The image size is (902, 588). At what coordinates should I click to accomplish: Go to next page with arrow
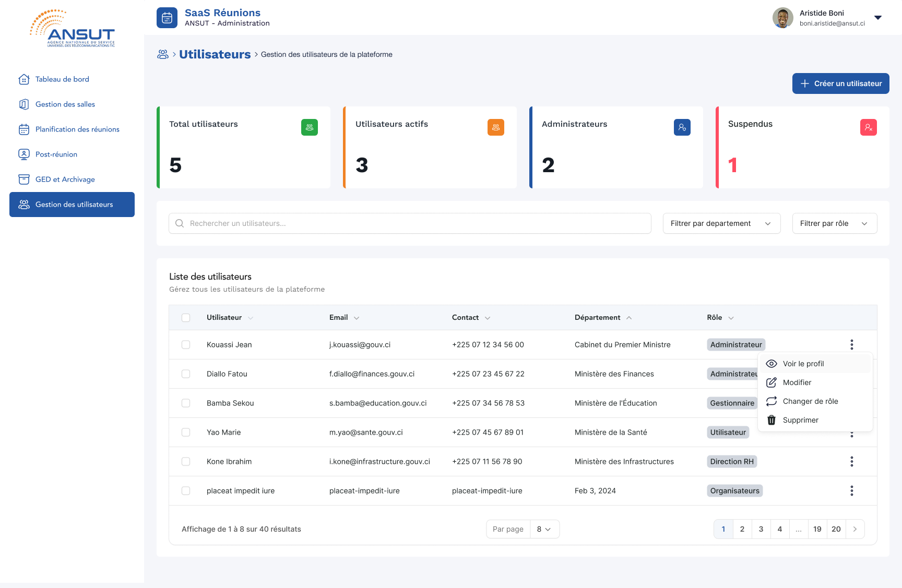pos(855,529)
